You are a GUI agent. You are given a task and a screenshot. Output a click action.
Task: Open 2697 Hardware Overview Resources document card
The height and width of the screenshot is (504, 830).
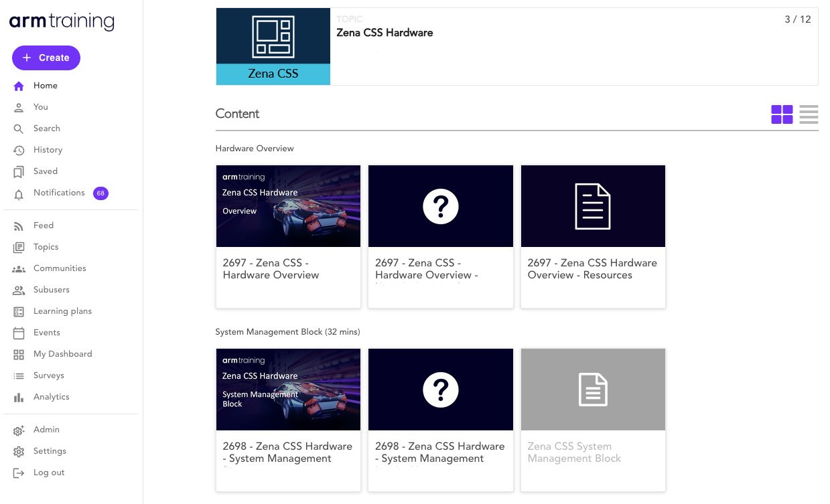tap(593, 236)
